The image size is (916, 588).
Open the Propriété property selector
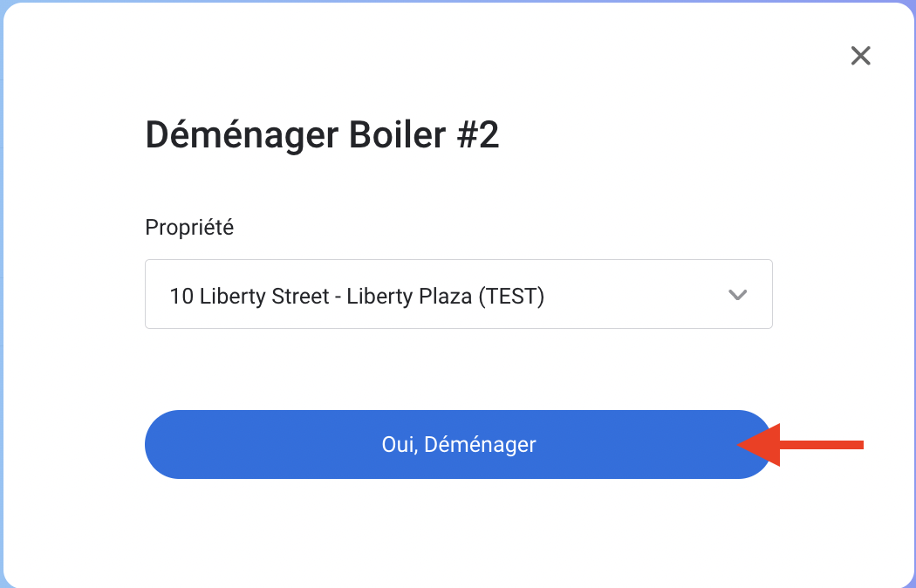(x=458, y=295)
